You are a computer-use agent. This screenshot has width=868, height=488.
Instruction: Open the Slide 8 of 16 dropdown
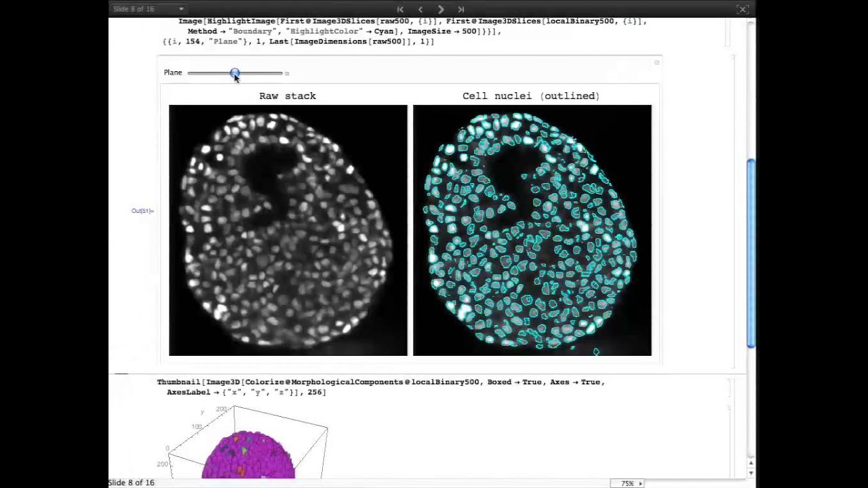click(148, 9)
